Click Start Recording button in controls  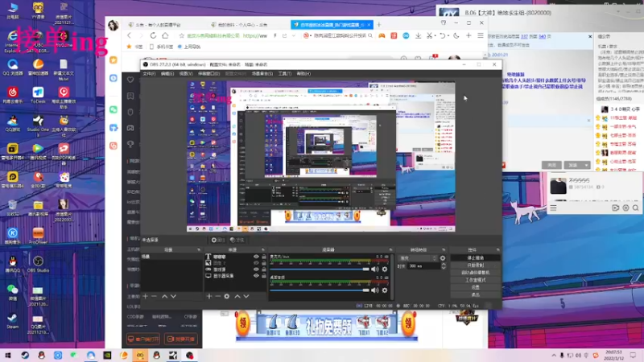[475, 265]
